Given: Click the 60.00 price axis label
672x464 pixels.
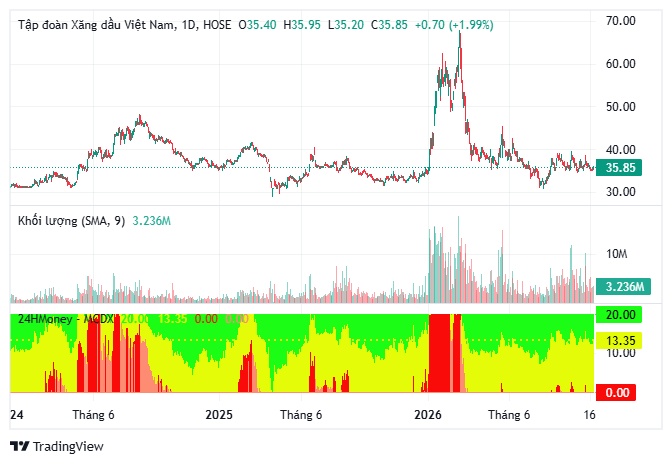Looking at the screenshot, I should 620,64.
